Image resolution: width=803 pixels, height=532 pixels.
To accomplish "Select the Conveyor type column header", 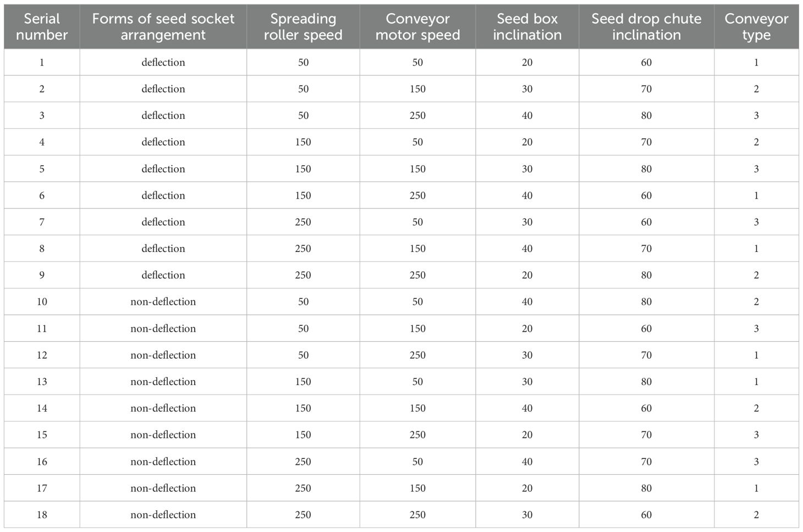I will pyautogui.click(x=756, y=27).
